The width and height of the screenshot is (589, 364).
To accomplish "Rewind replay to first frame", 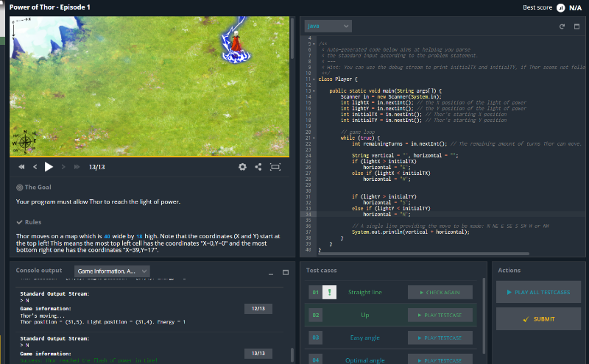I will click(22, 167).
